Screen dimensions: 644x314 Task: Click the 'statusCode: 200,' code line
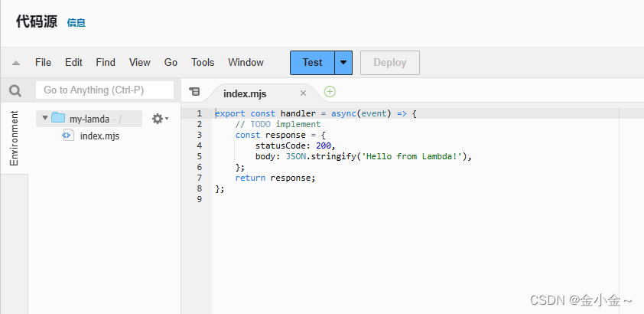pos(295,146)
